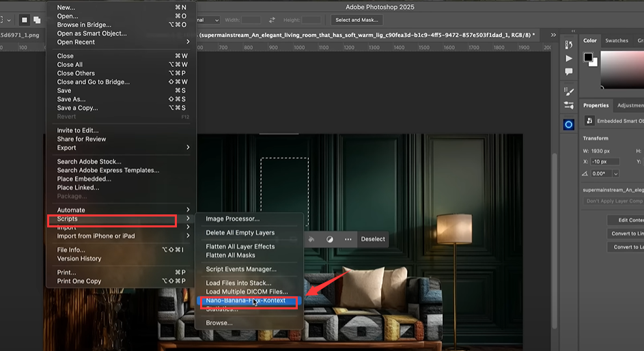Run the Nano-Banana-Flux-Kontext script
644x351 pixels.
[249, 300]
